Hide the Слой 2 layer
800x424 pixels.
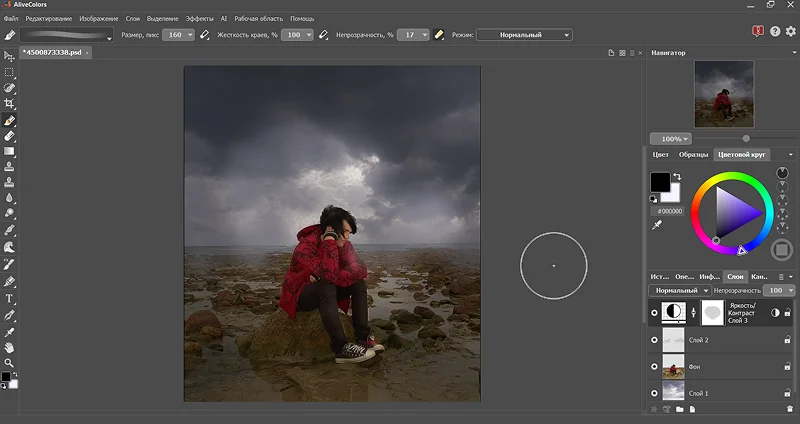pyautogui.click(x=655, y=340)
